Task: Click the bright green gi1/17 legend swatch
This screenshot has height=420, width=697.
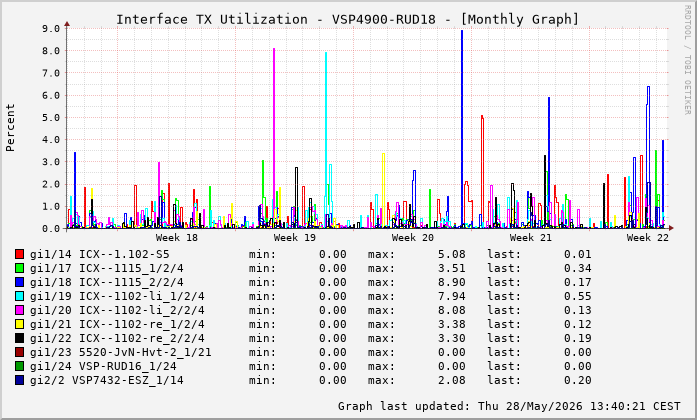Action: coord(20,268)
